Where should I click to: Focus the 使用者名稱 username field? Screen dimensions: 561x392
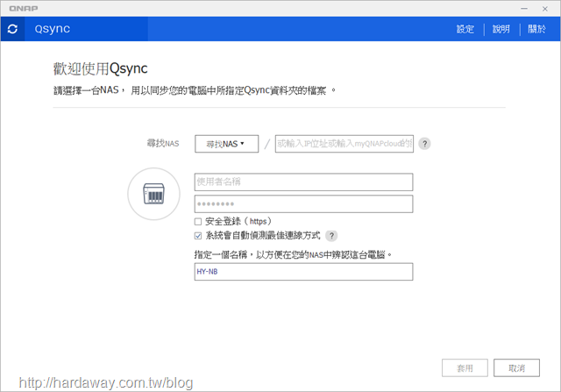(303, 182)
